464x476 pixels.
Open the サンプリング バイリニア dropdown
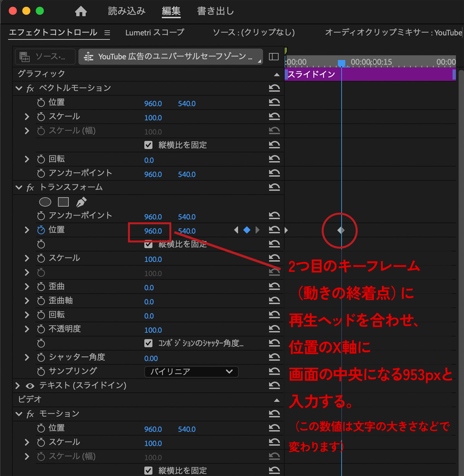coord(191,372)
